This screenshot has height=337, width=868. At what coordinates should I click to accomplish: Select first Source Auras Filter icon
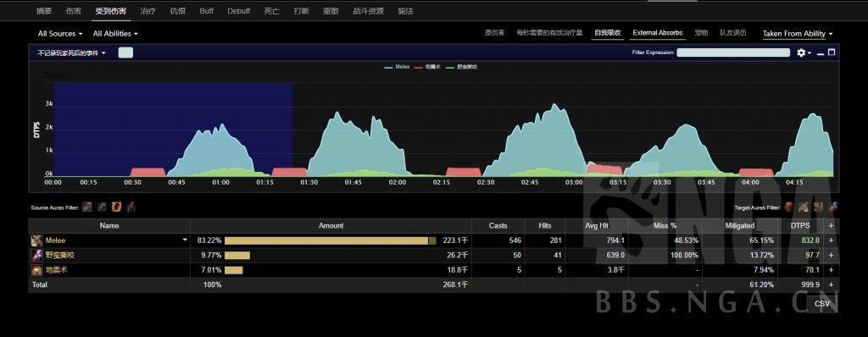87,207
